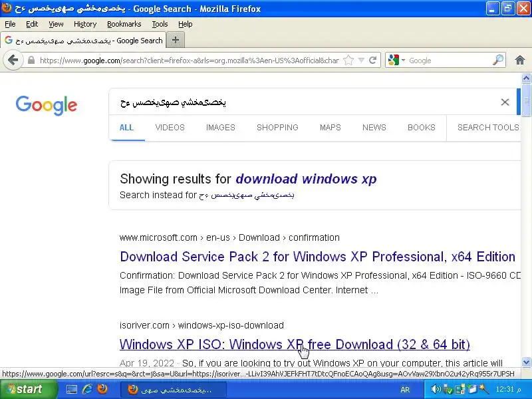Switch to the BOOKS results tab
Screen dimensions: 532x399
(422, 128)
